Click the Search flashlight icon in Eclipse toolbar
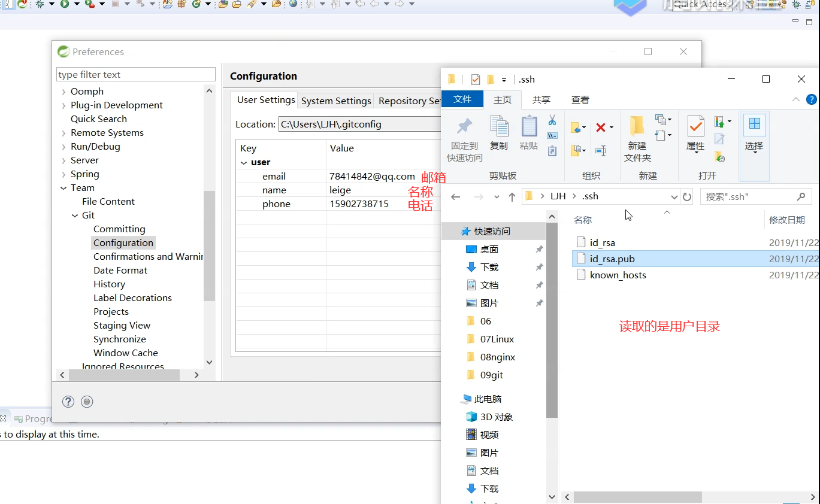Screen dimensions: 820x504 (250, 4)
